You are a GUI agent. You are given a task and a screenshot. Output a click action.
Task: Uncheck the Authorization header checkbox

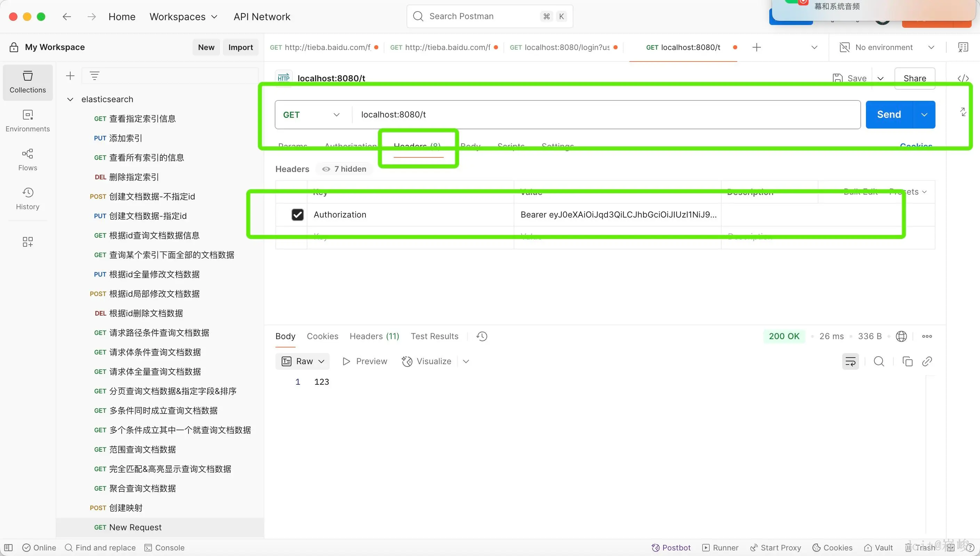click(297, 215)
